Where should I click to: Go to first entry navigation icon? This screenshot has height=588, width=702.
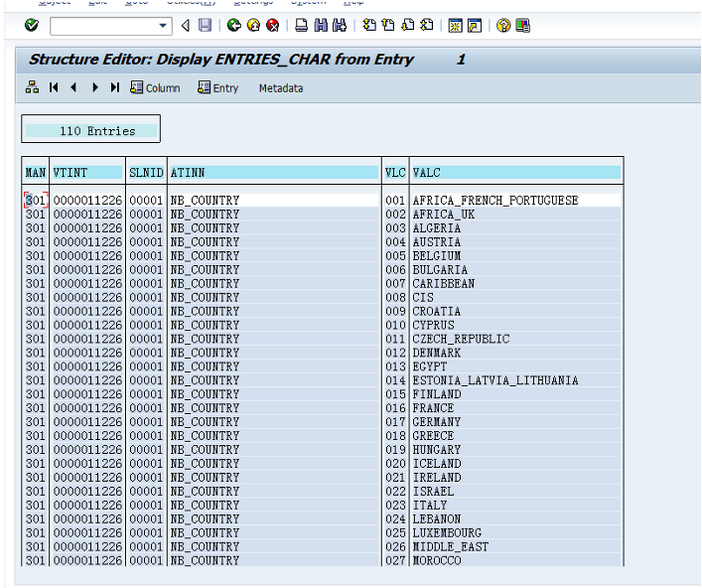(54, 87)
